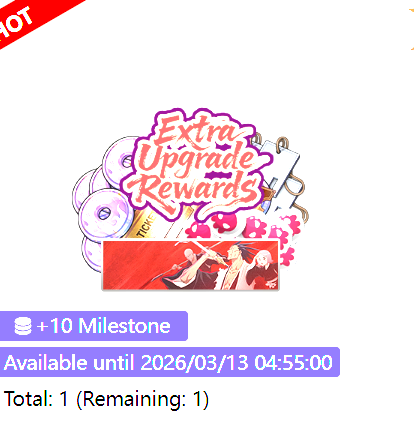Open the Extra Upgrade Rewards title logo

pyautogui.click(x=197, y=163)
